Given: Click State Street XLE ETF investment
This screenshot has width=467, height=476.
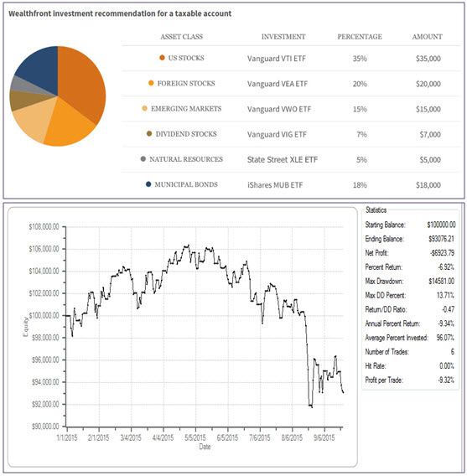Looking at the screenshot, I should pos(283,160).
